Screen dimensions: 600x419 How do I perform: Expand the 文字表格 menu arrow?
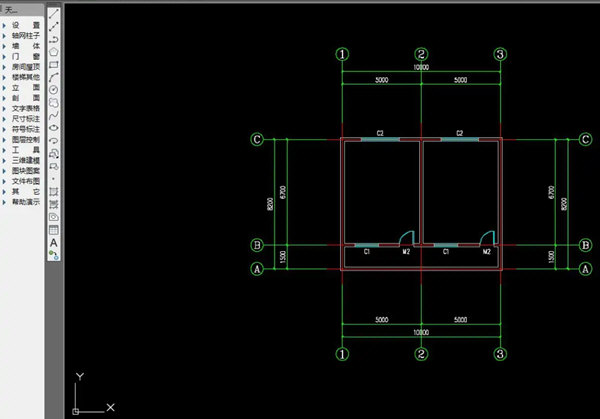point(4,109)
